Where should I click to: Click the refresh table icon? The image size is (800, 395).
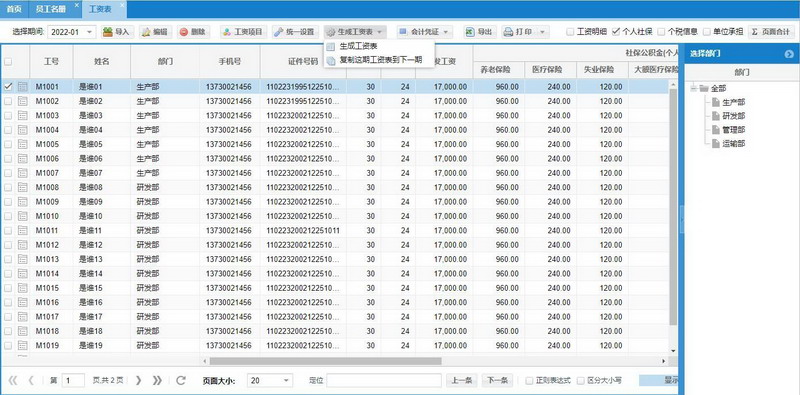tap(181, 380)
